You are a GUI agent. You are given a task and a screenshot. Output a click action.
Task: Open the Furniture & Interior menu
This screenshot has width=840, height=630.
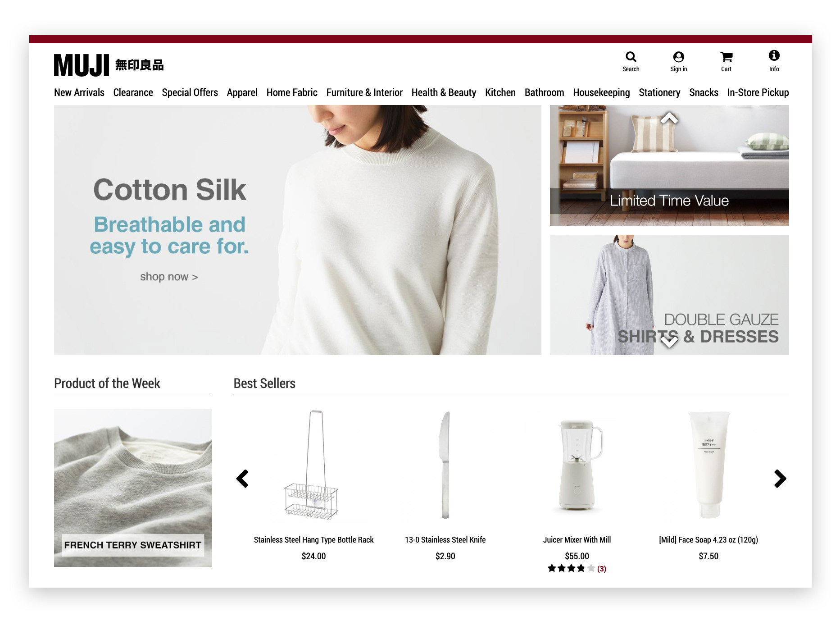point(364,92)
